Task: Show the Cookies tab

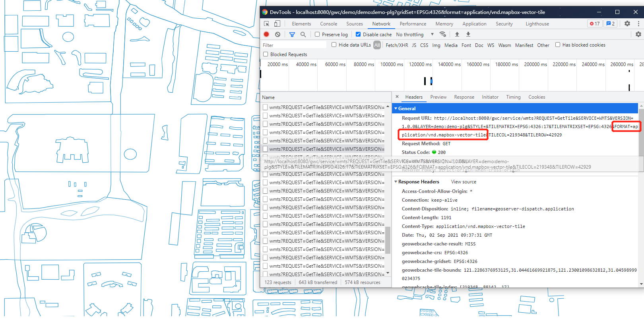Action: (x=537, y=97)
